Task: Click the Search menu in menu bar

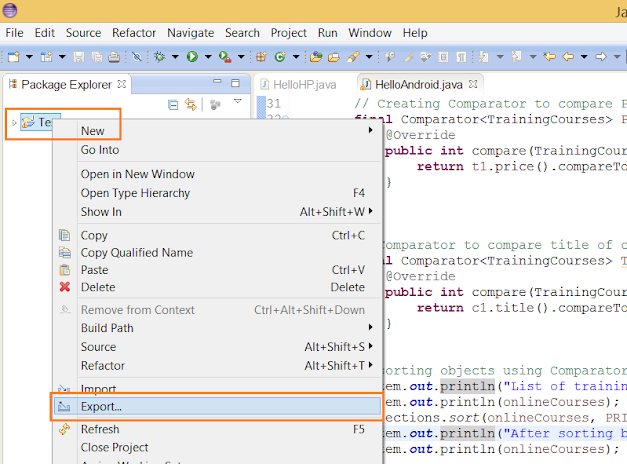Action: click(x=242, y=33)
